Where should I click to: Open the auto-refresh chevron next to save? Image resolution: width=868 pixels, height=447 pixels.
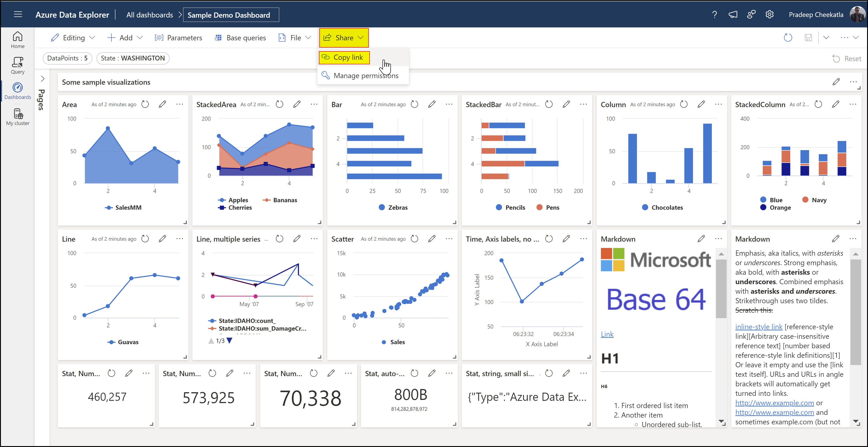[x=826, y=38]
